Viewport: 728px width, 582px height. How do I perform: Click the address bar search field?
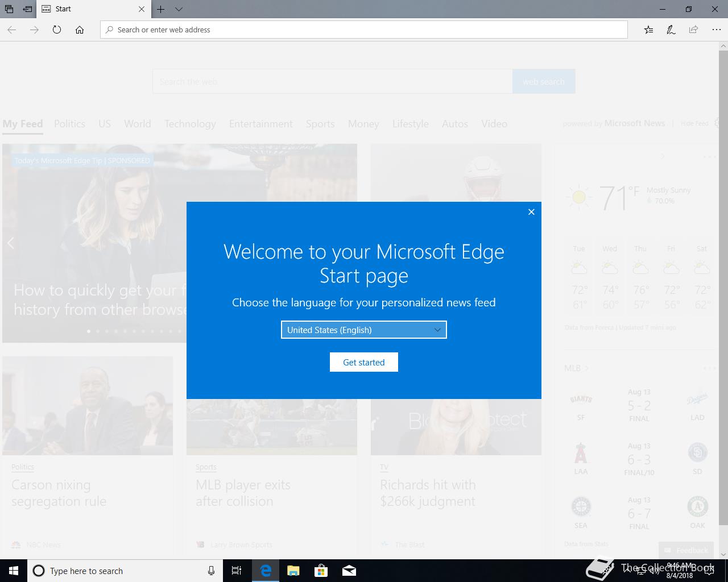tap(364, 30)
